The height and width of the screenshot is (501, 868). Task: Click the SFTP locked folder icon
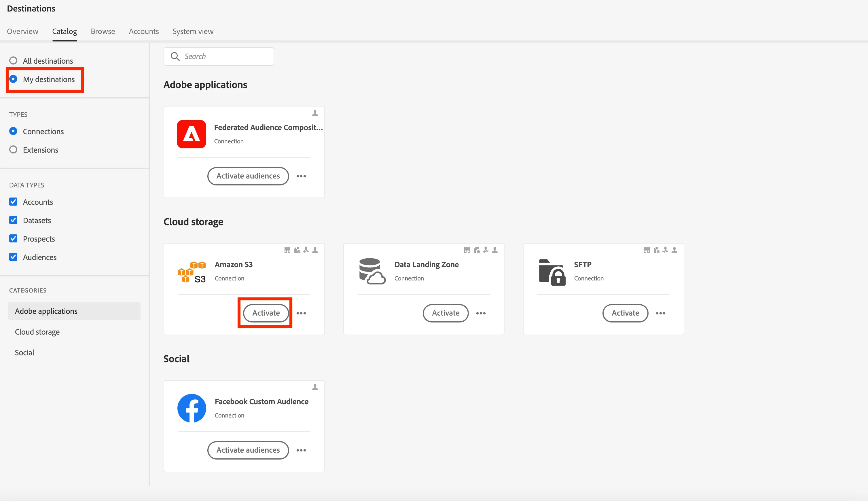tap(552, 272)
